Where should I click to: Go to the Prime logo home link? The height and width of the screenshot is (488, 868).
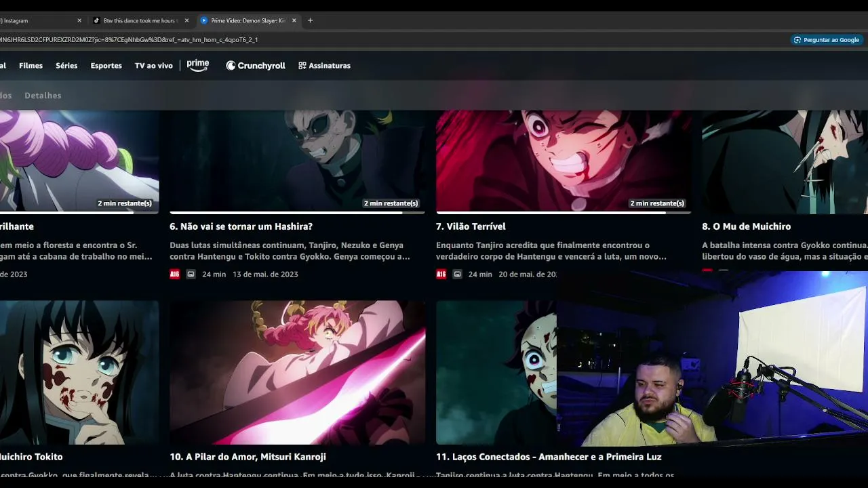[x=198, y=65]
